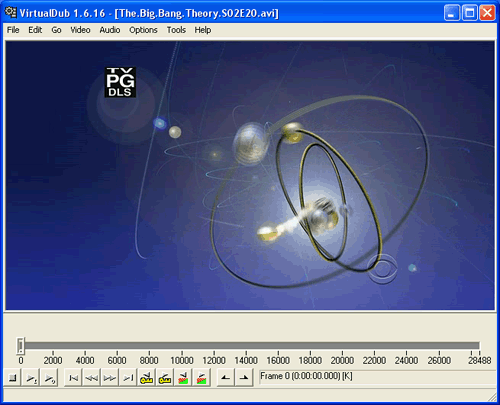Play the output video preview
500x405 pixels.
coord(50,378)
